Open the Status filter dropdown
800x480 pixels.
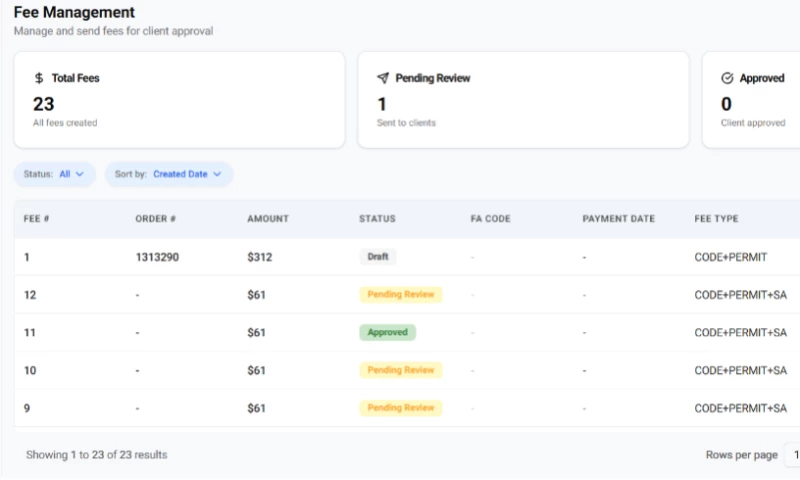click(x=55, y=174)
